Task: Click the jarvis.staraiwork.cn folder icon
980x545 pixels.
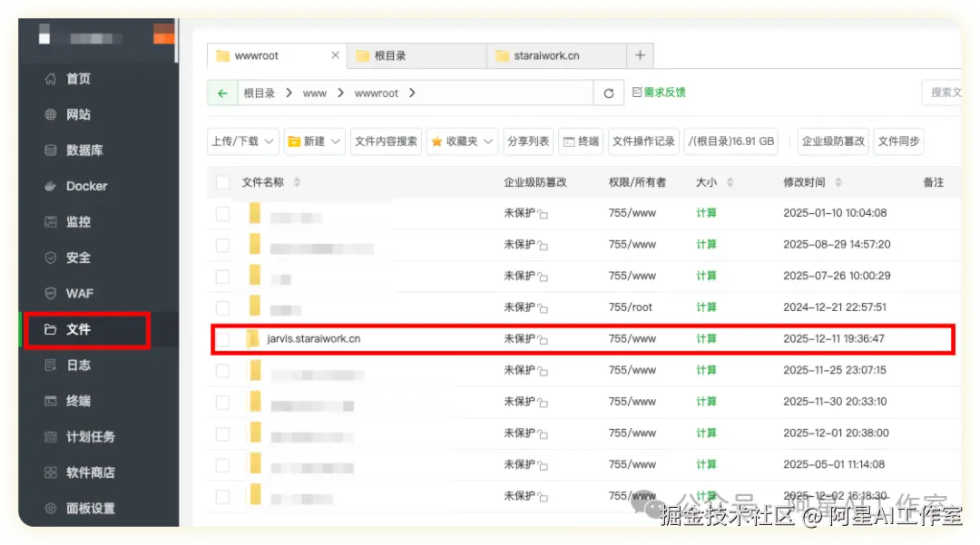Action: [252, 338]
